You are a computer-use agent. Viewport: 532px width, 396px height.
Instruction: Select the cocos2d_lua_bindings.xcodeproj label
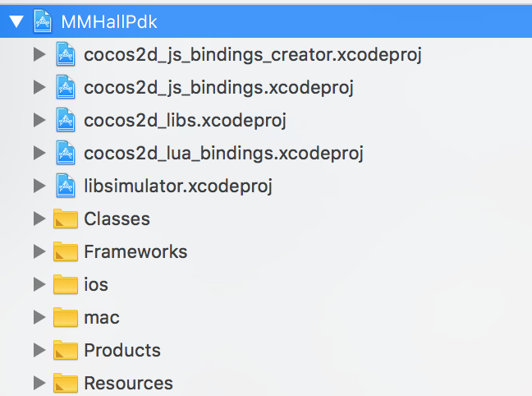point(223,153)
